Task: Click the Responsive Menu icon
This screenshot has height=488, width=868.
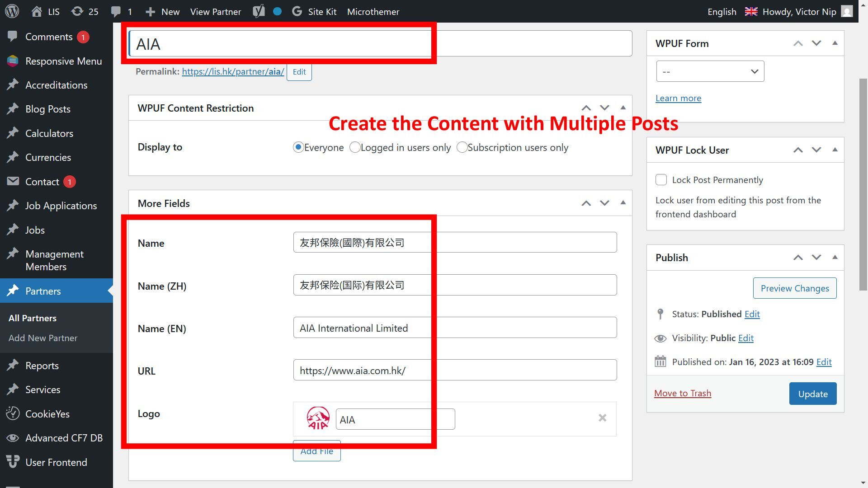Action: point(13,61)
